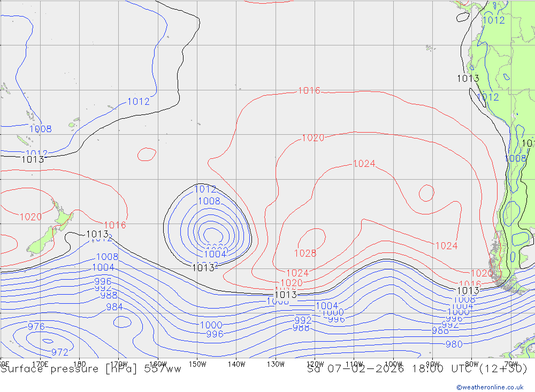Click the "Surface pressure [hPa] 557ww" title
Viewport: 535px width, 392px height.
point(91,369)
